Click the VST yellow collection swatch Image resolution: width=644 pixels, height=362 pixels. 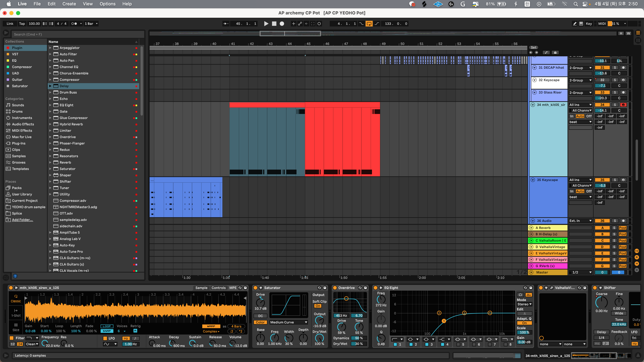(x=8, y=54)
